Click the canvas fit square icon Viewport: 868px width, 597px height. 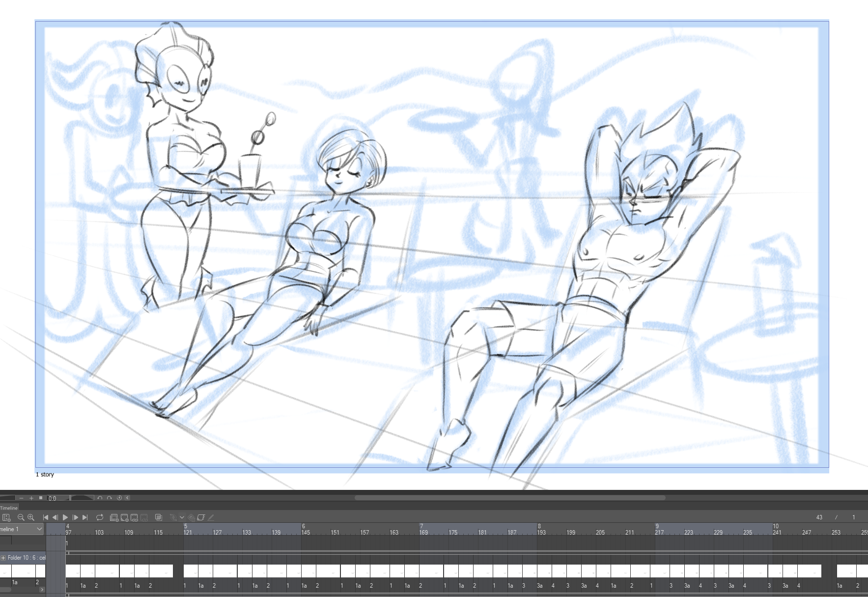tap(41, 498)
